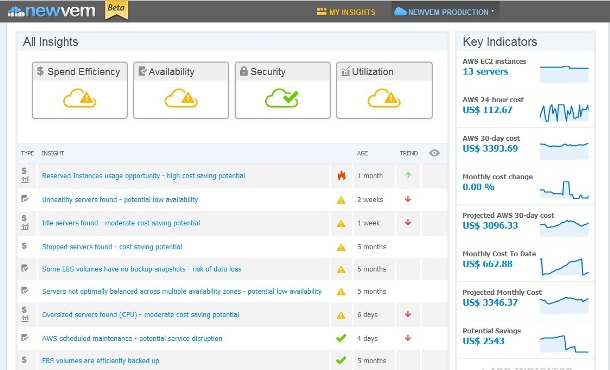Go to MY INSIGHTS
Image resolution: width=610 pixels, height=370 pixels.
coord(346,12)
